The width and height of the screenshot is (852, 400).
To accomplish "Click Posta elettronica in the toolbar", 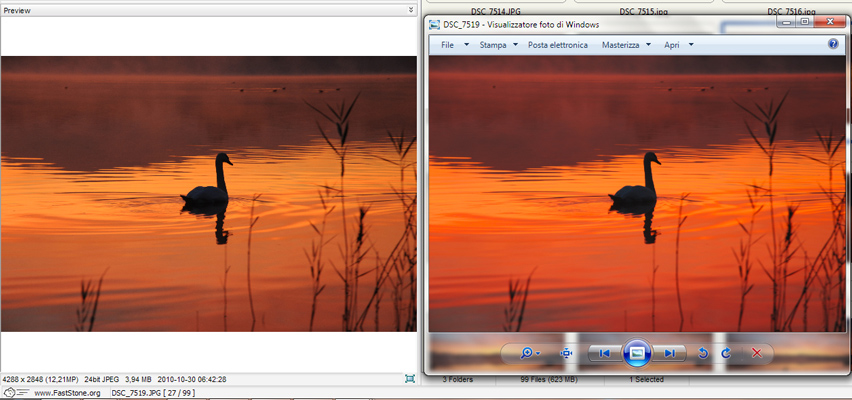I will pos(557,45).
